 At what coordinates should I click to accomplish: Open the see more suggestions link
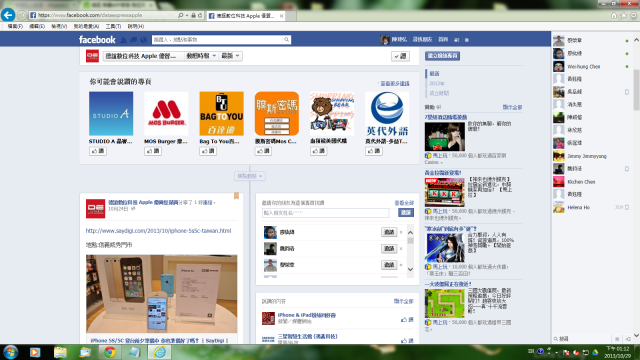coord(395,84)
